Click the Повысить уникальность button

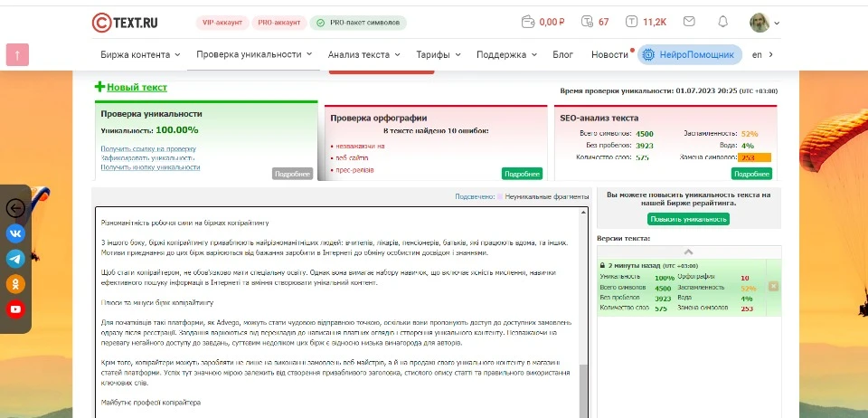coord(688,219)
